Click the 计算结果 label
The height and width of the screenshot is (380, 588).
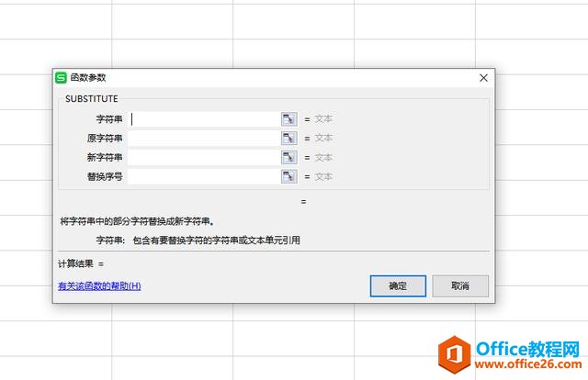(x=75, y=263)
